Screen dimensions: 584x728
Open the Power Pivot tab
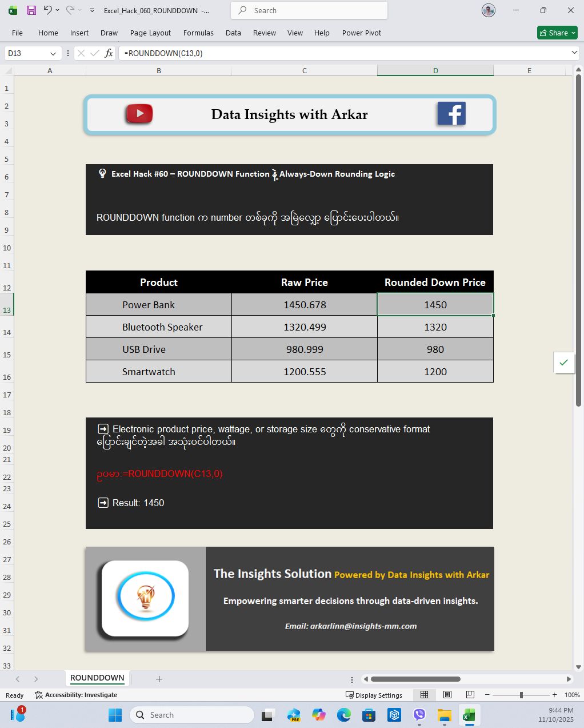[x=361, y=33]
